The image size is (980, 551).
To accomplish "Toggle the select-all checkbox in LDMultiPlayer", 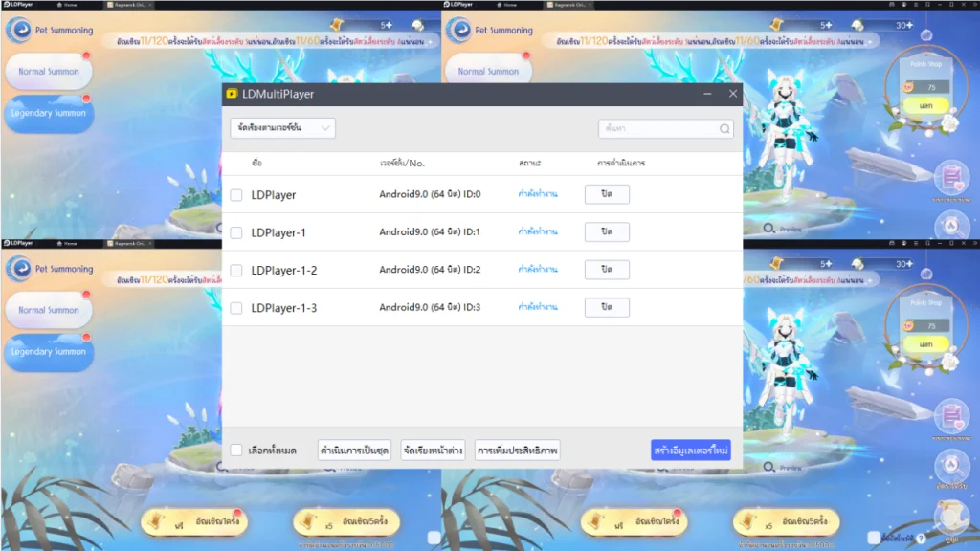I will click(x=236, y=450).
